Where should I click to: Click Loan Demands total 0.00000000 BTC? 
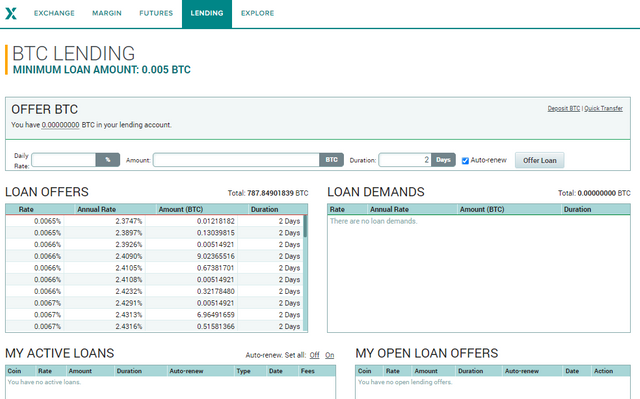(x=594, y=193)
